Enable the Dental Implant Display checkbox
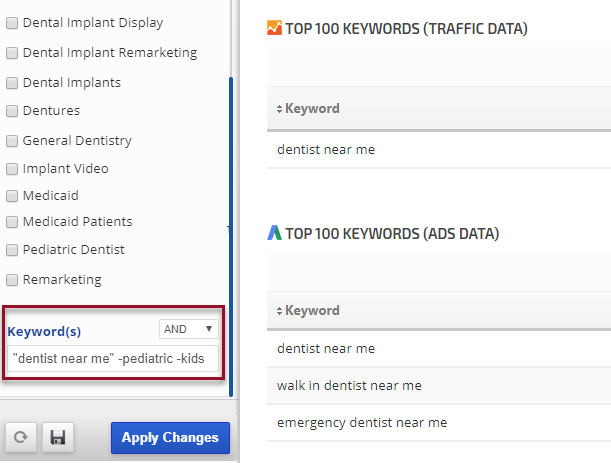 coord(12,23)
